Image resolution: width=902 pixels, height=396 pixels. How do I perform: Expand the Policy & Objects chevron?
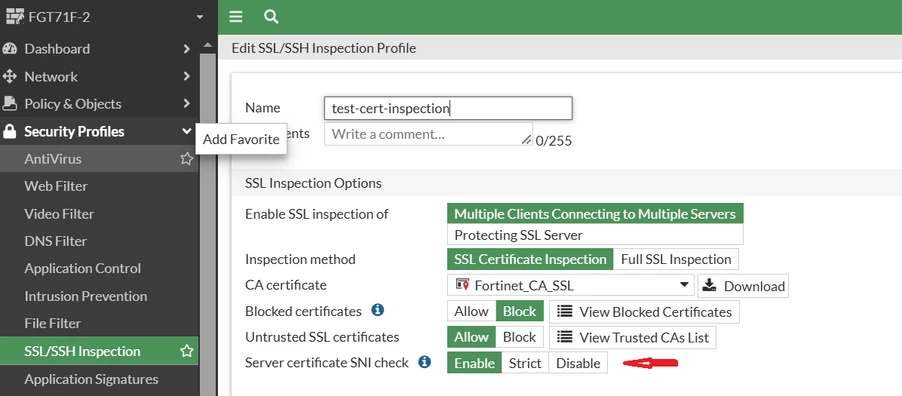186,104
